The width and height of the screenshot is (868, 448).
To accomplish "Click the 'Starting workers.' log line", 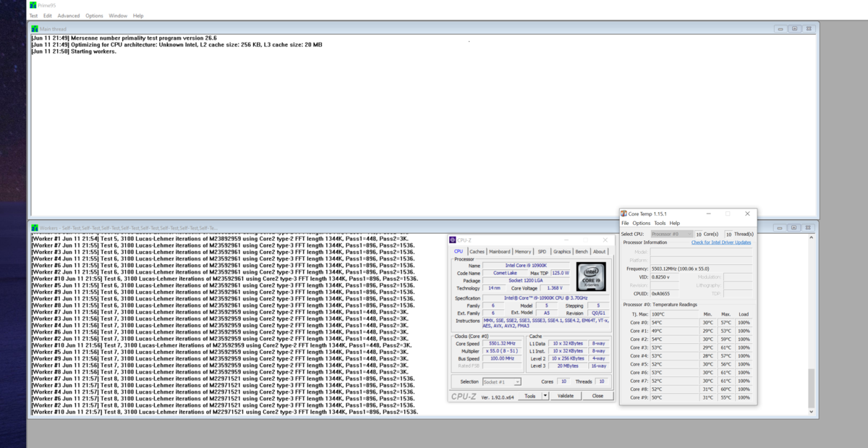I will [x=74, y=51].
